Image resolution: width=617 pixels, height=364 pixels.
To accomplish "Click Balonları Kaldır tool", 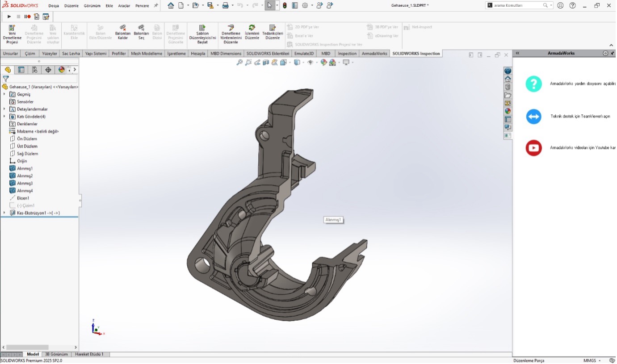I will 122,32.
